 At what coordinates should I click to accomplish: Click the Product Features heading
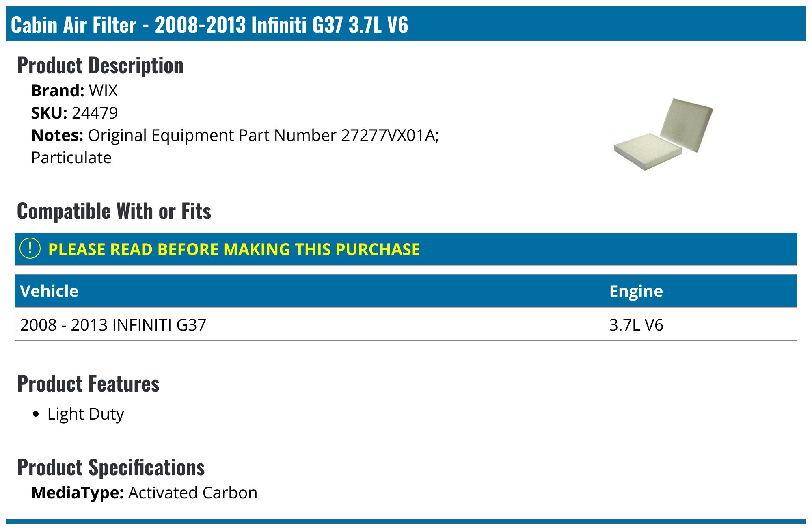point(88,384)
